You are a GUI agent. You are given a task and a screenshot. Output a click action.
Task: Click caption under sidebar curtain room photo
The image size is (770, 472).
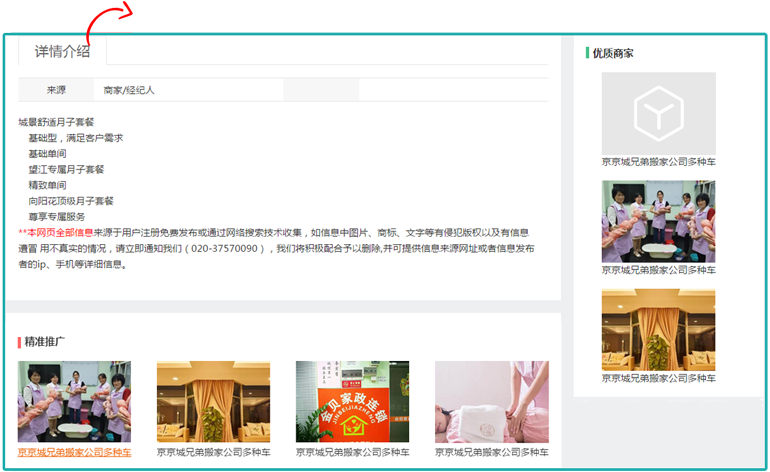pos(658,379)
